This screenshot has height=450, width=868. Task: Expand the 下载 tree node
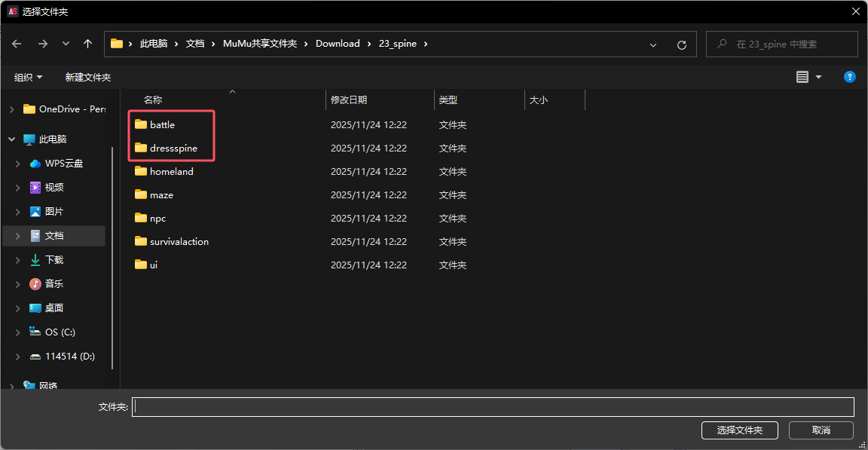tap(18, 260)
